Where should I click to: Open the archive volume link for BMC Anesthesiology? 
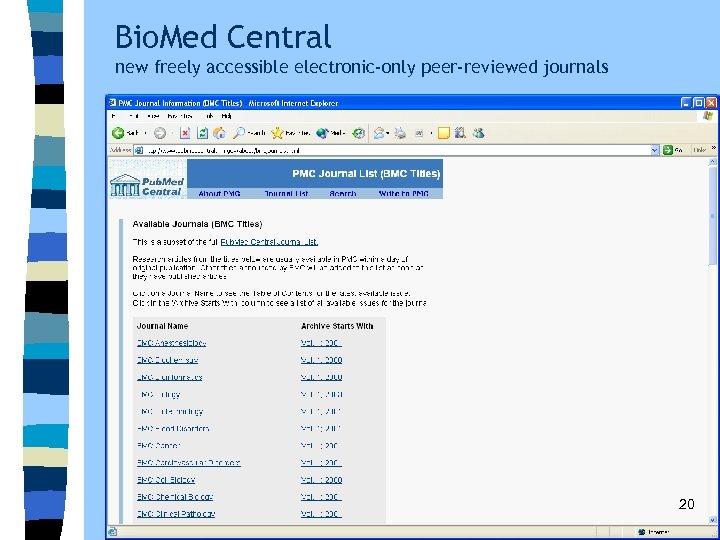point(321,343)
